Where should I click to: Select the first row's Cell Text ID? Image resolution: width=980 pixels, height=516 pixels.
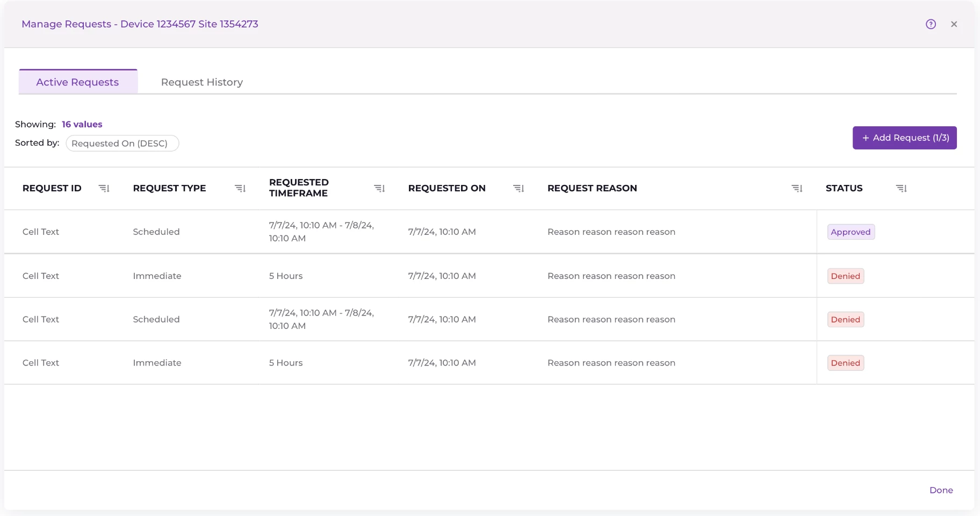tap(41, 232)
